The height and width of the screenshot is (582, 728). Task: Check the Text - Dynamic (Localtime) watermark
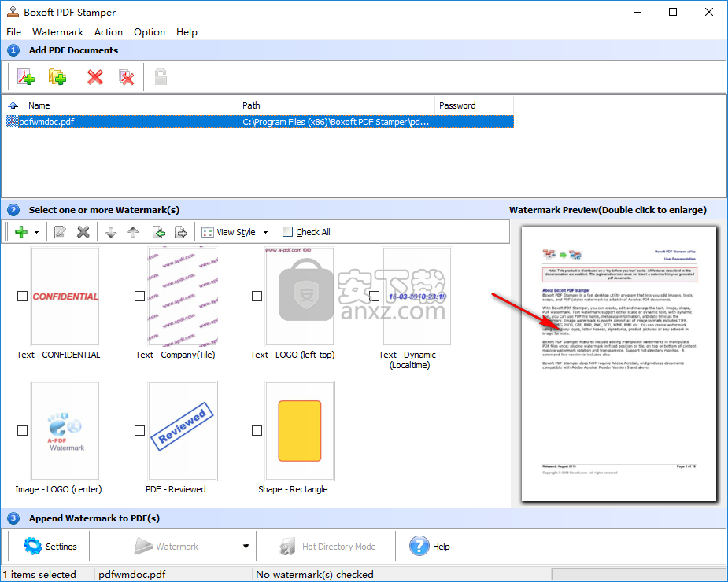pyautogui.click(x=374, y=296)
